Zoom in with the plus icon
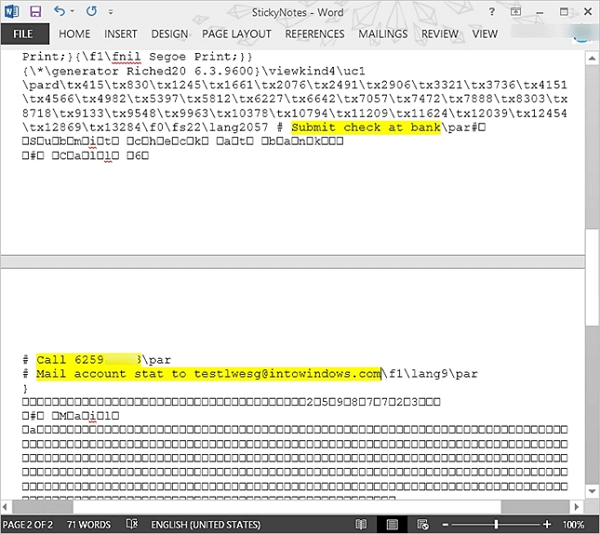The width and height of the screenshot is (600, 534). pyautogui.click(x=548, y=525)
